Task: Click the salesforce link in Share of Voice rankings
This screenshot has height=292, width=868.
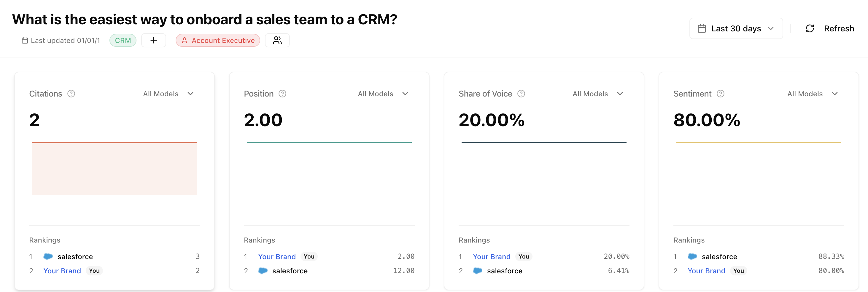Action: [505, 271]
